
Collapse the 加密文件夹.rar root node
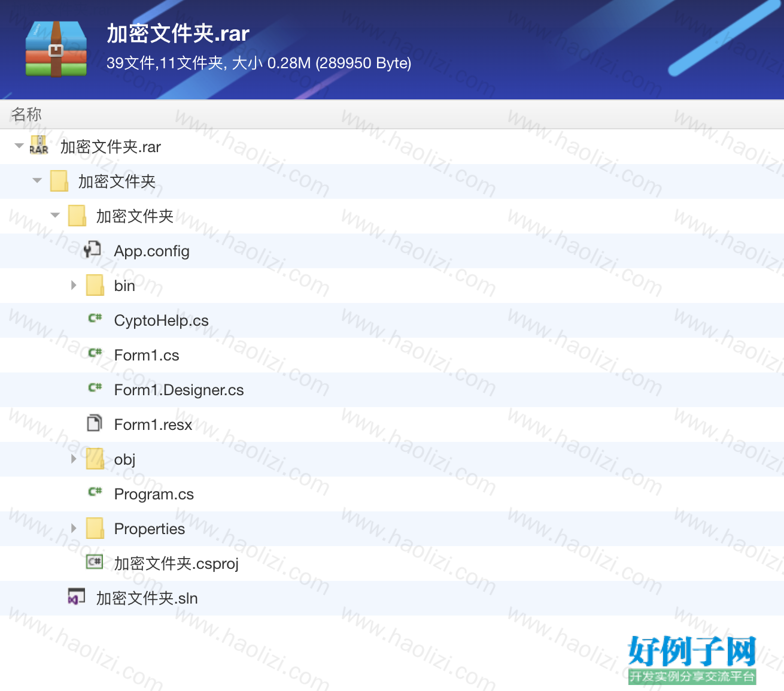[19, 146]
